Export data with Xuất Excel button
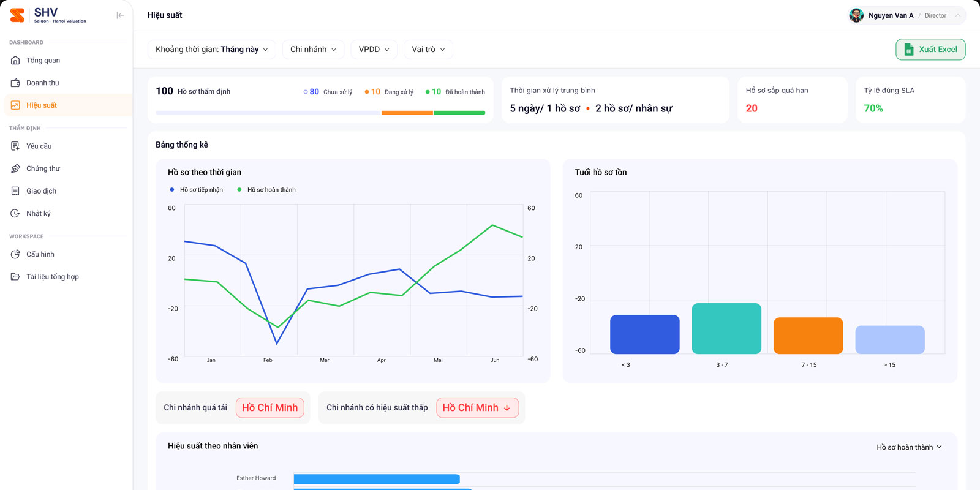 tap(930, 50)
